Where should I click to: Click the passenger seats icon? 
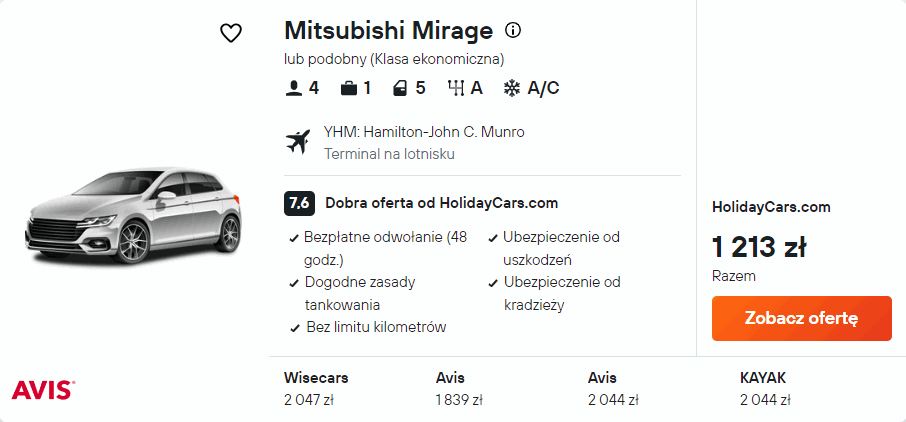(x=293, y=88)
